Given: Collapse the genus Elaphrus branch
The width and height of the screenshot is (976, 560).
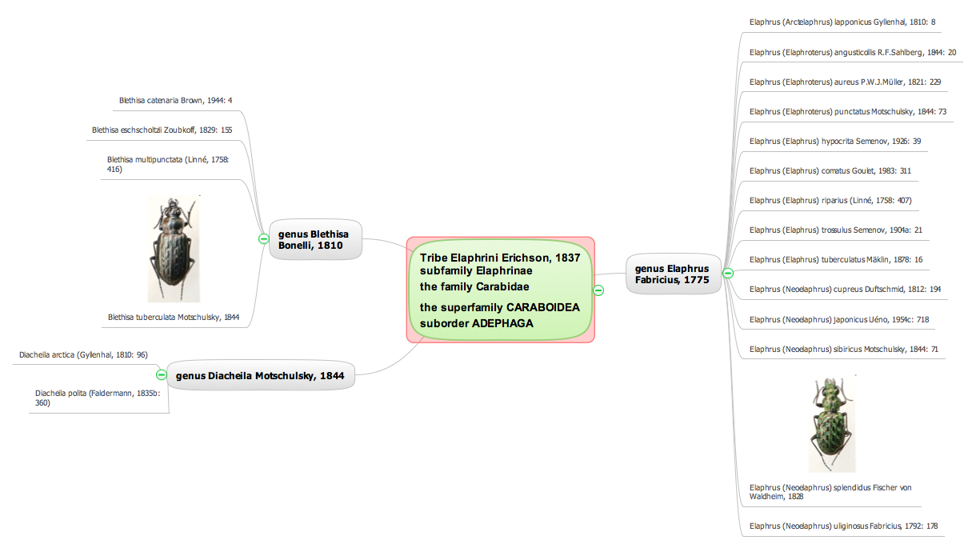Looking at the screenshot, I should tap(727, 274).
